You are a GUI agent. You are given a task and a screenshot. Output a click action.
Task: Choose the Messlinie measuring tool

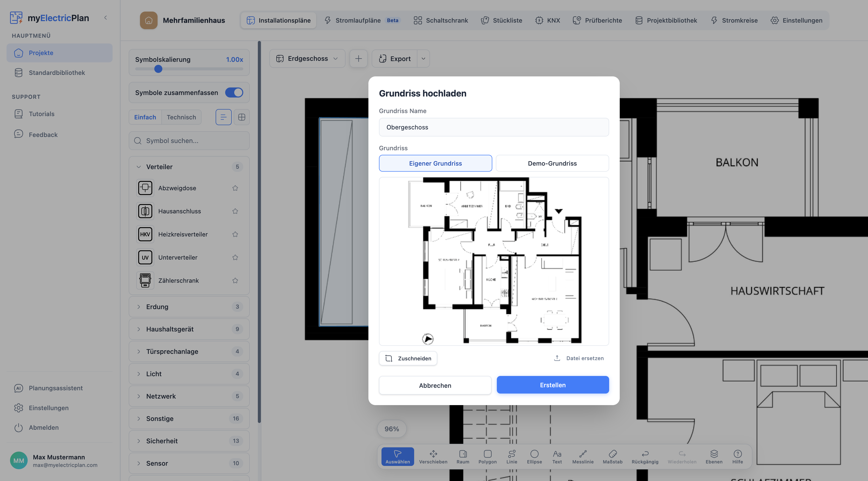pyautogui.click(x=583, y=457)
